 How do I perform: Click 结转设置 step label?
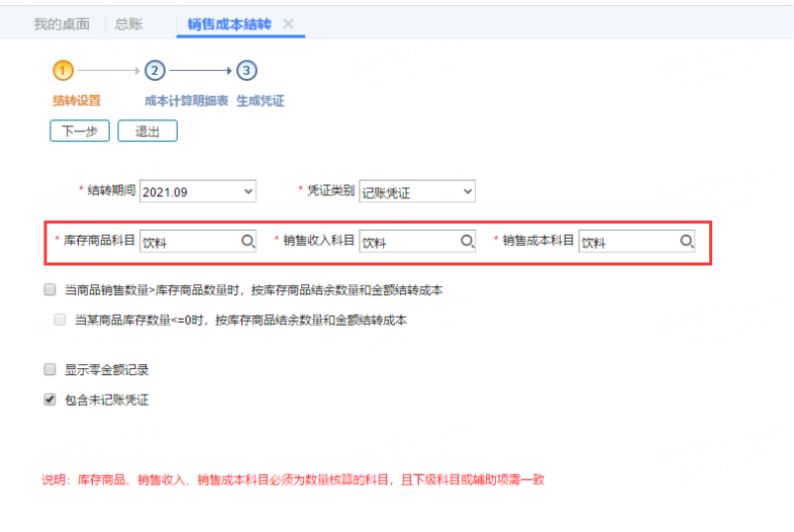pos(77,101)
